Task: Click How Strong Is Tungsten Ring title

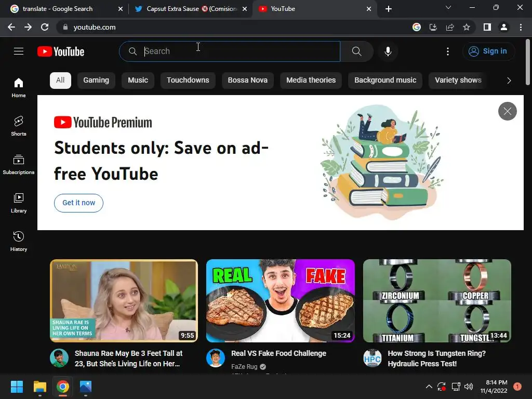Action: coord(436,358)
